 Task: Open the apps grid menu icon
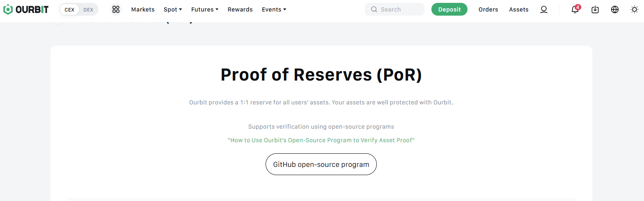116,9
